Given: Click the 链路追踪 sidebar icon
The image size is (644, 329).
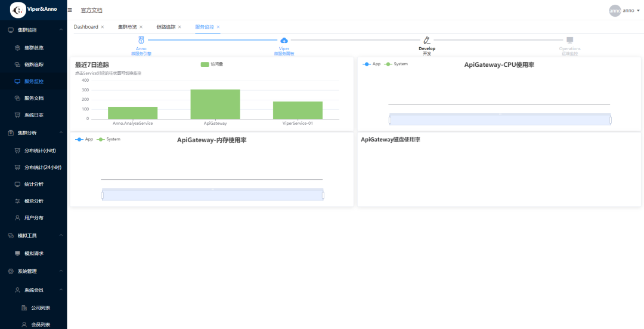Looking at the screenshot, I should [17, 64].
